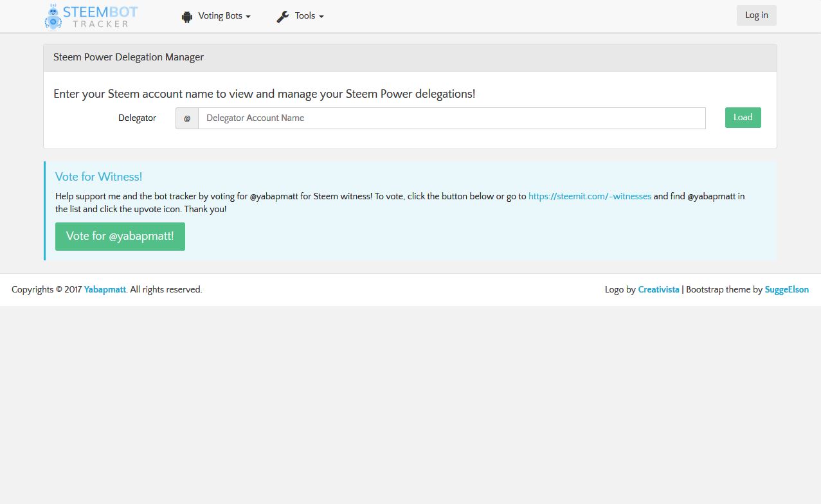Open the Creativista logo credit link
Viewport: 821px width, 504px height.
[658, 289]
